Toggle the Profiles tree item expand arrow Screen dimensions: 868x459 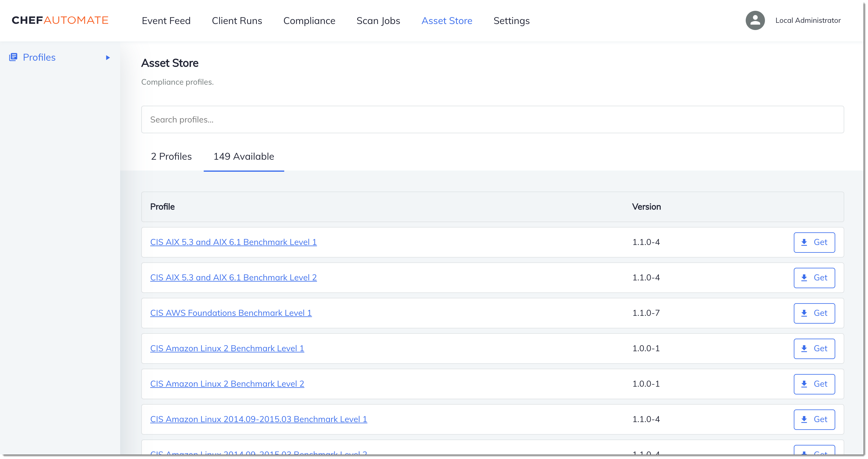[108, 57]
